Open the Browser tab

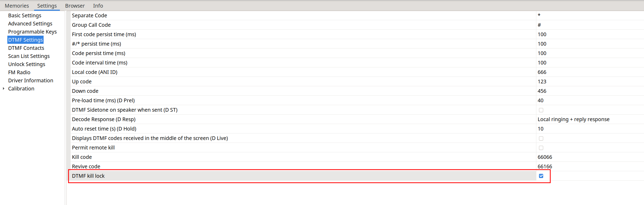coord(75,6)
